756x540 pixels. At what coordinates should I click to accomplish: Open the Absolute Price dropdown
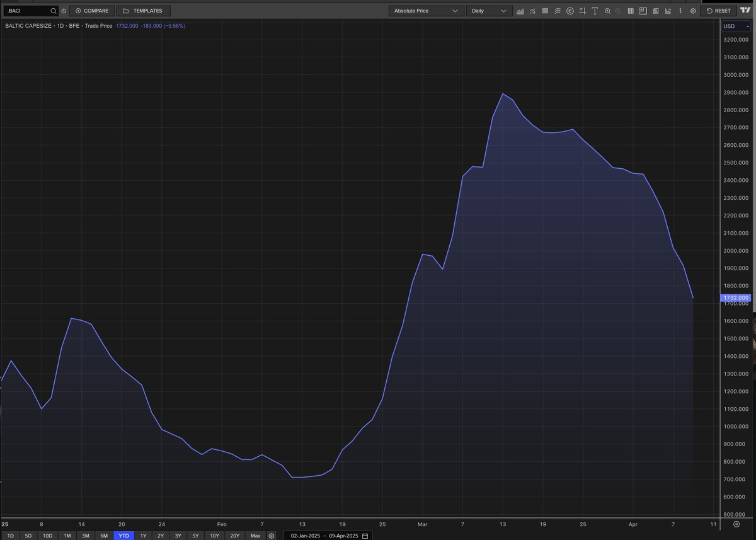426,11
